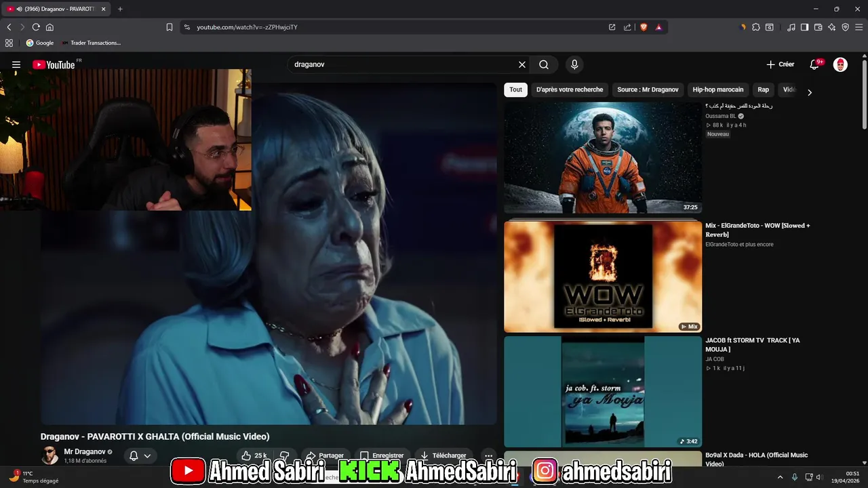Open YouTube notifications bell
The image size is (868, 488).
815,64
